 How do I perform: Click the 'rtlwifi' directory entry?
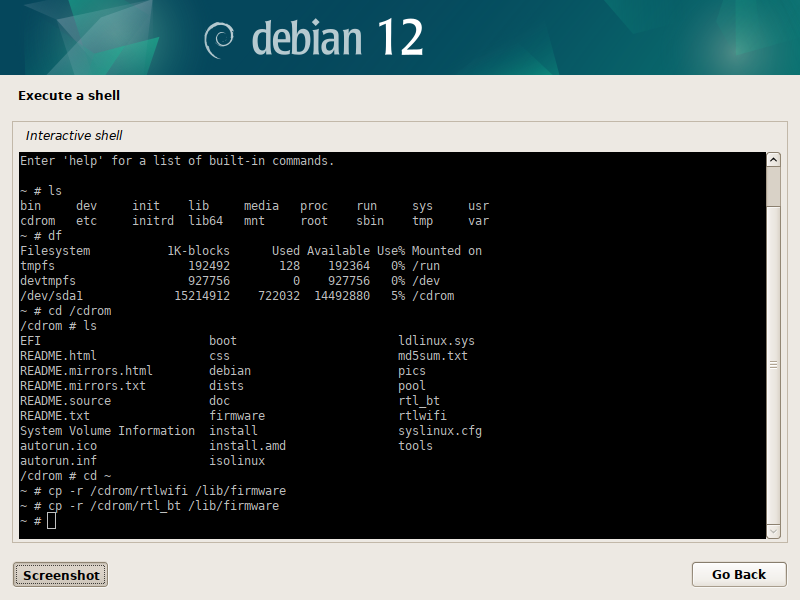point(422,415)
